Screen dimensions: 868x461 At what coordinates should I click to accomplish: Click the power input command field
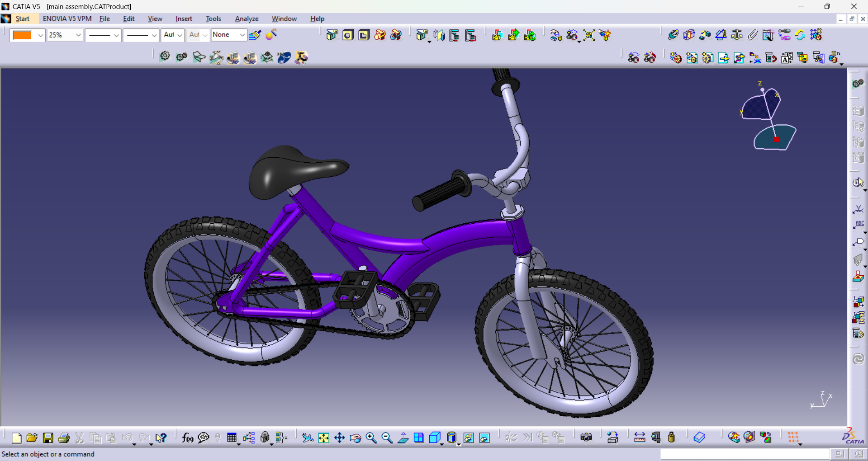click(745, 454)
